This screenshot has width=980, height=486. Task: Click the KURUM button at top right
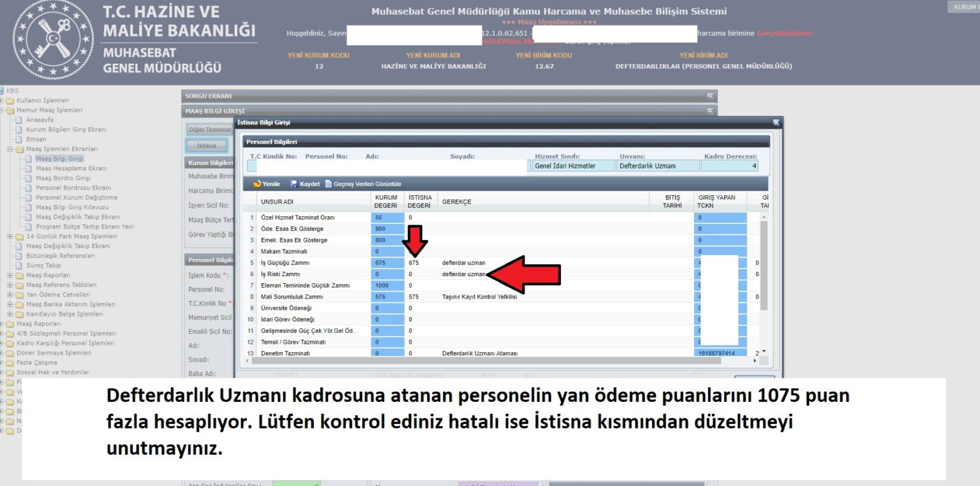pyautogui.click(x=964, y=7)
